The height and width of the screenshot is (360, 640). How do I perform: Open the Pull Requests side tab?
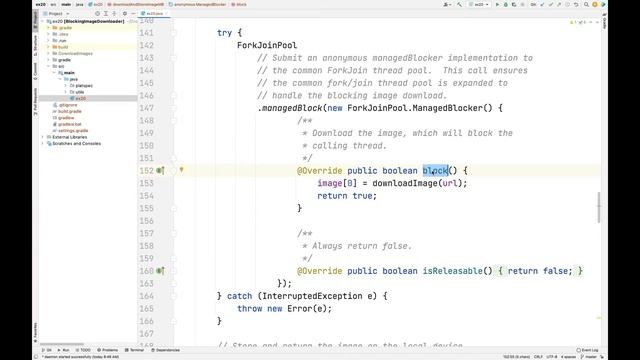pos(35,102)
